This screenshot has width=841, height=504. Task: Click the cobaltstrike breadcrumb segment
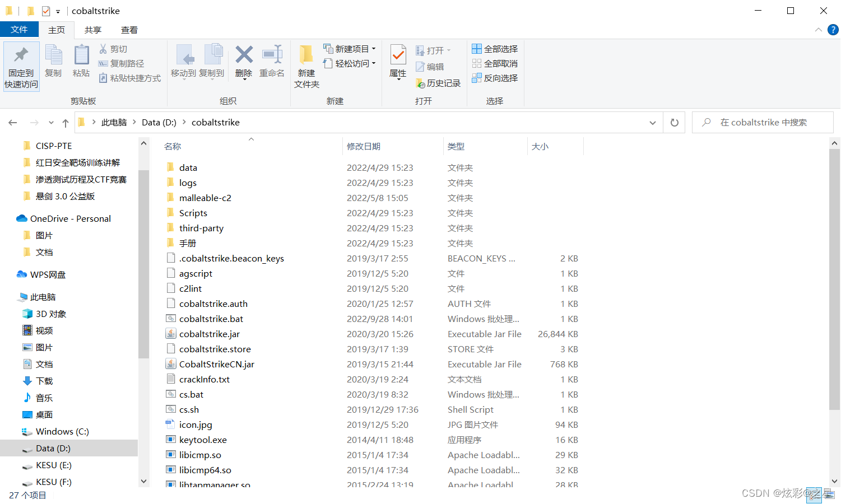[216, 122]
